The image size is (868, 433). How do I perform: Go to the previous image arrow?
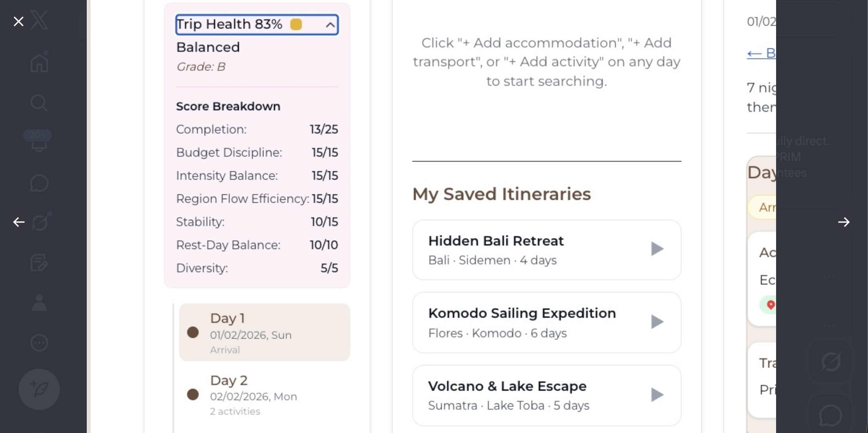tap(19, 222)
